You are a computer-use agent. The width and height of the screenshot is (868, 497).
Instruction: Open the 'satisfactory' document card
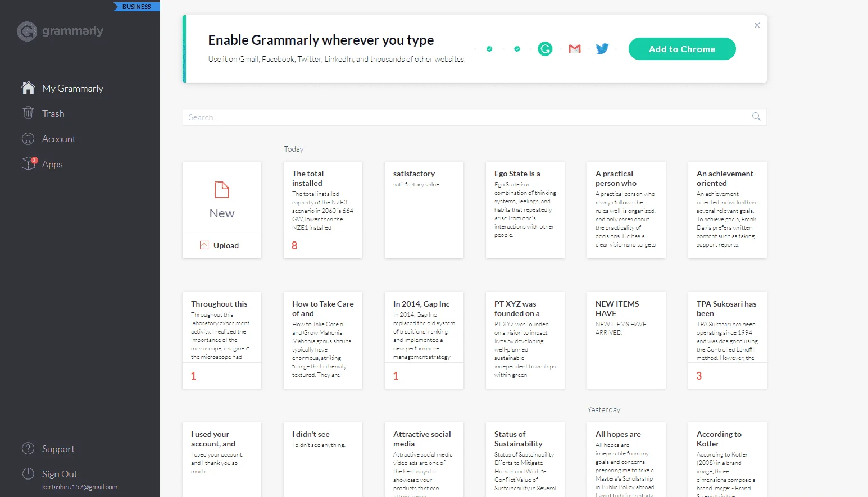pos(424,210)
